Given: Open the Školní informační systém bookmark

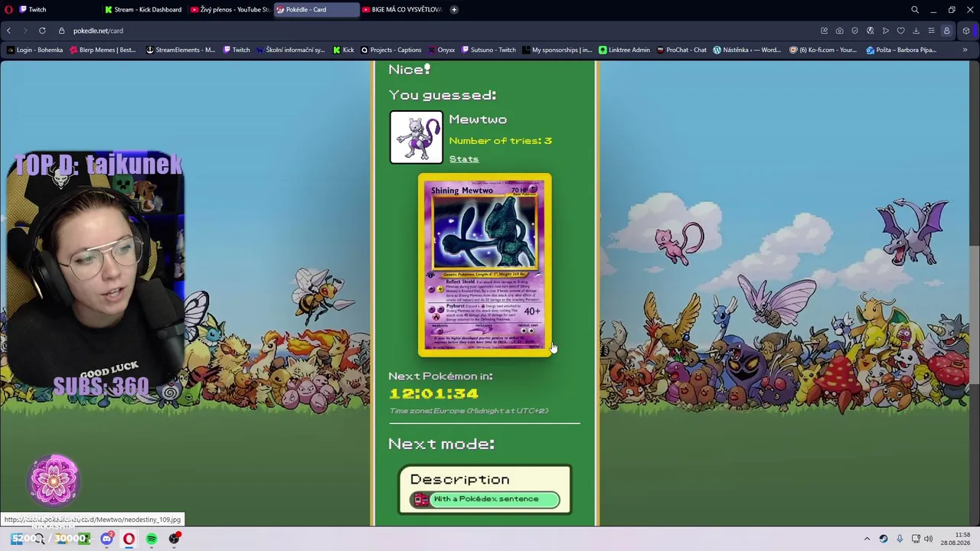Looking at the screenshot, I should 290,50.
